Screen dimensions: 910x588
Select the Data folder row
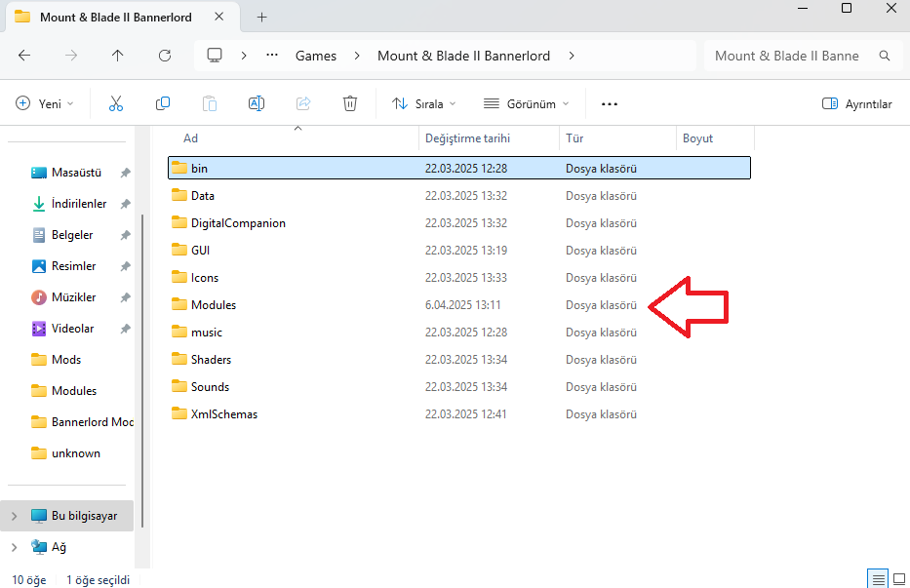click(459, 196)
